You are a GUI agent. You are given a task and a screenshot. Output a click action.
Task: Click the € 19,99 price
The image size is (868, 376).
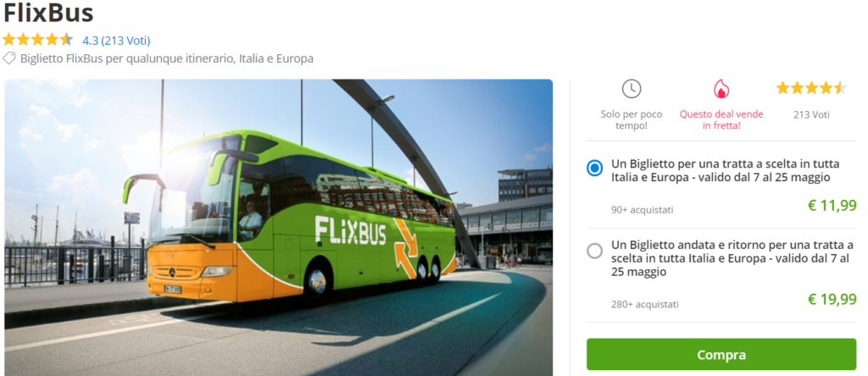(x=831, y=299)
